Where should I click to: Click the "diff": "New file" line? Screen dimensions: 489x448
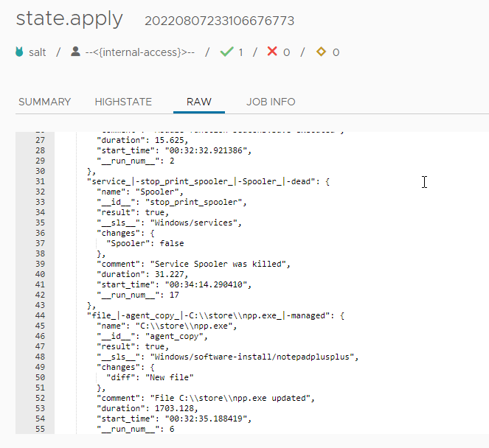point(150,377)
